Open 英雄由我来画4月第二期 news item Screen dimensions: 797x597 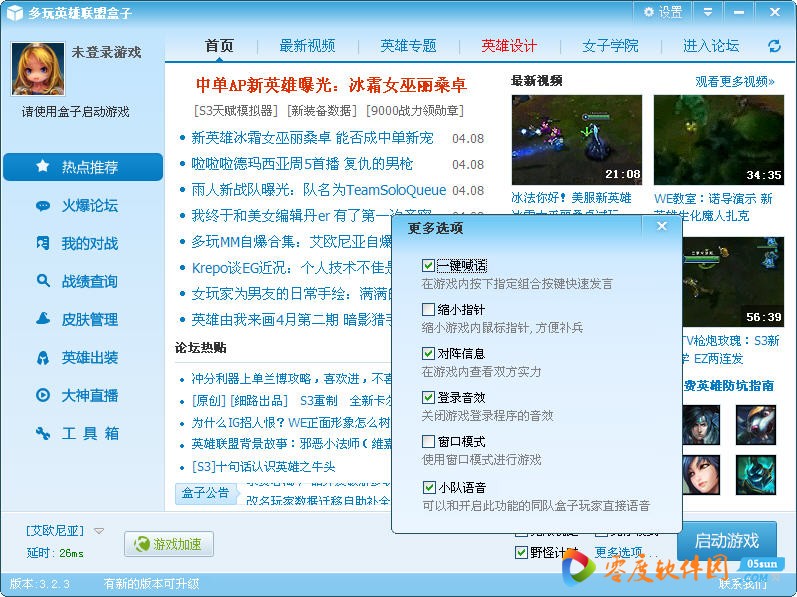[291, 319]
